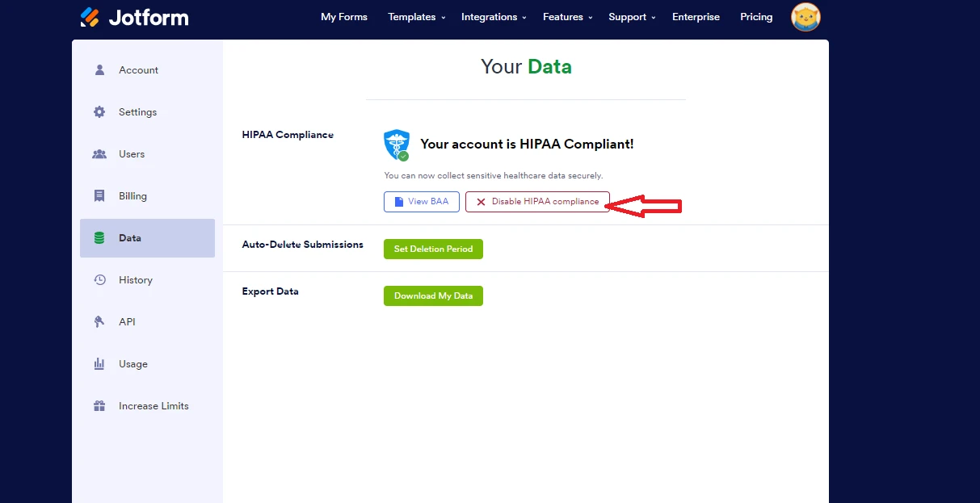
Task: Go to My Forms in top navigation
Action: coord(343,17)
